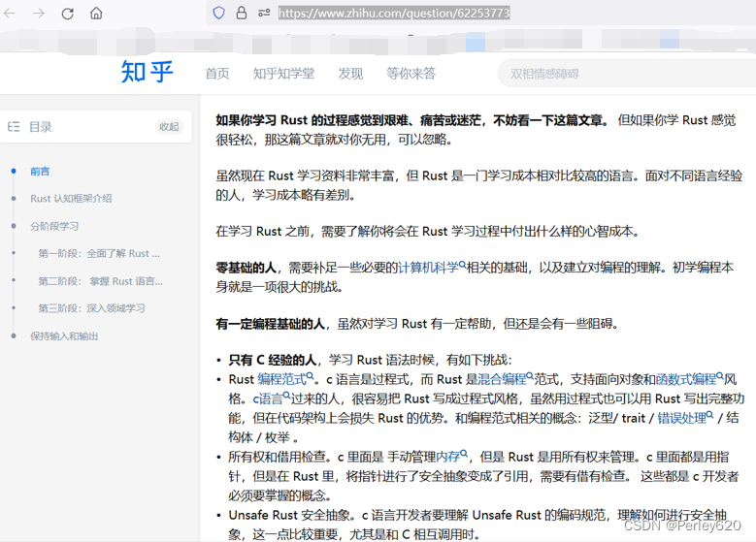Jump to Rust 认知框架介绍 in the outline
The image size is (756, 542).
coord(71,199)
